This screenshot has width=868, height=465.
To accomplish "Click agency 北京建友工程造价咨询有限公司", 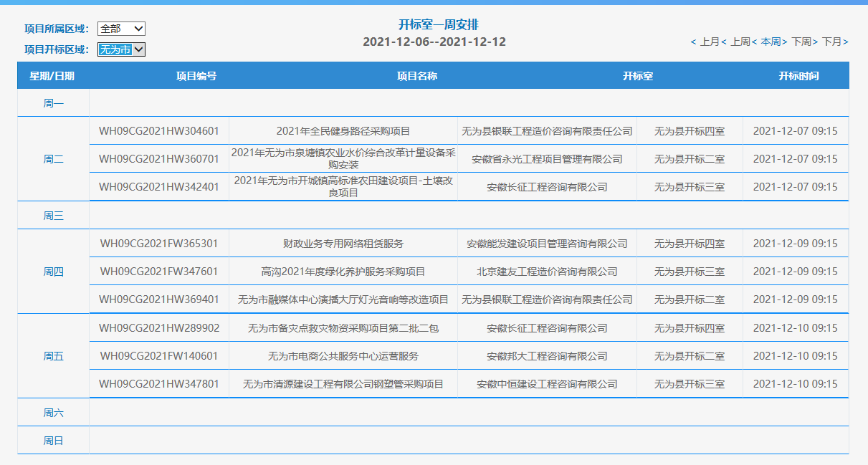I will tap(547, 272).
